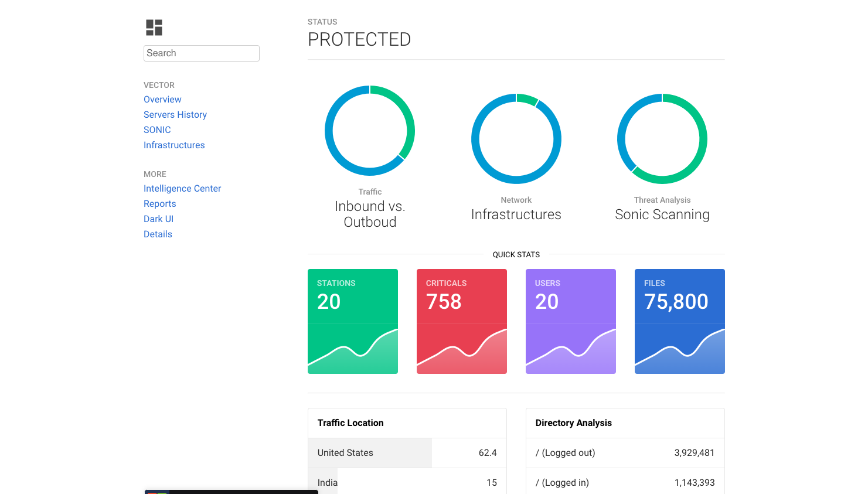Open the Details menu entry
The width and height of the screenshot is (868, 494).
coord(158,234)
